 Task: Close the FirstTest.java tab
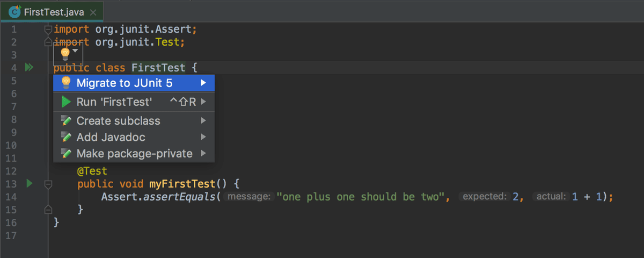[x=93, y=12]
